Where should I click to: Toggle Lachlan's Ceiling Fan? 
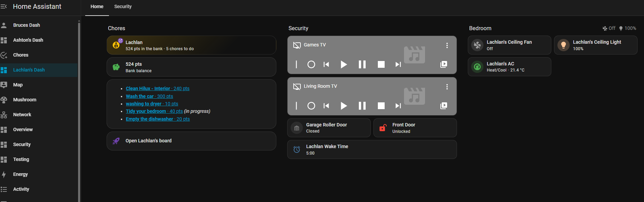point(477,45)
